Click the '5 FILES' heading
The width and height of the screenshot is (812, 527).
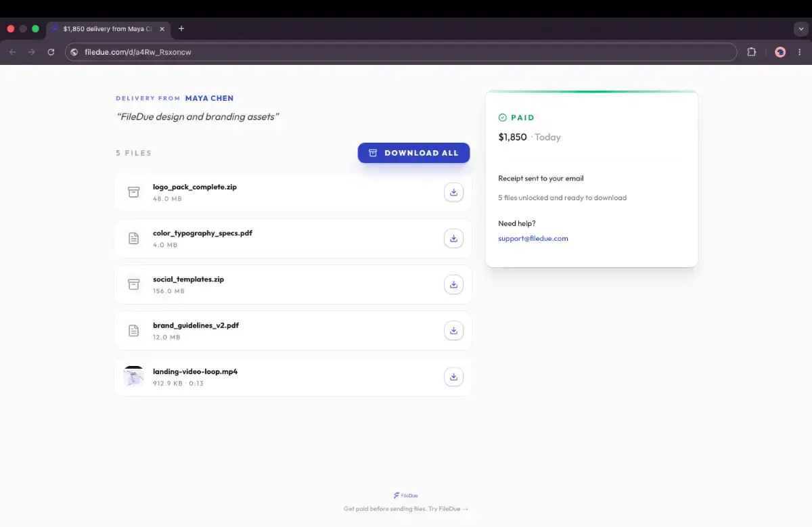point(133,153)
